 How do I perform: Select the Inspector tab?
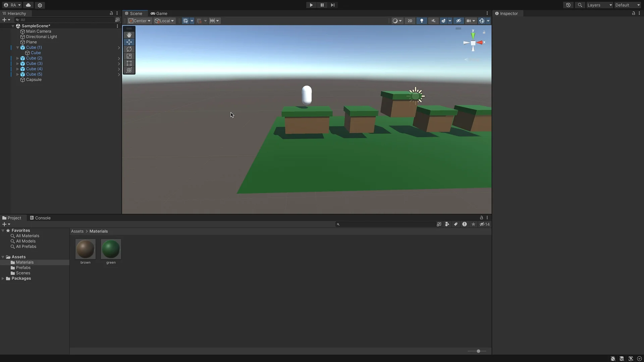click(506, 13)
